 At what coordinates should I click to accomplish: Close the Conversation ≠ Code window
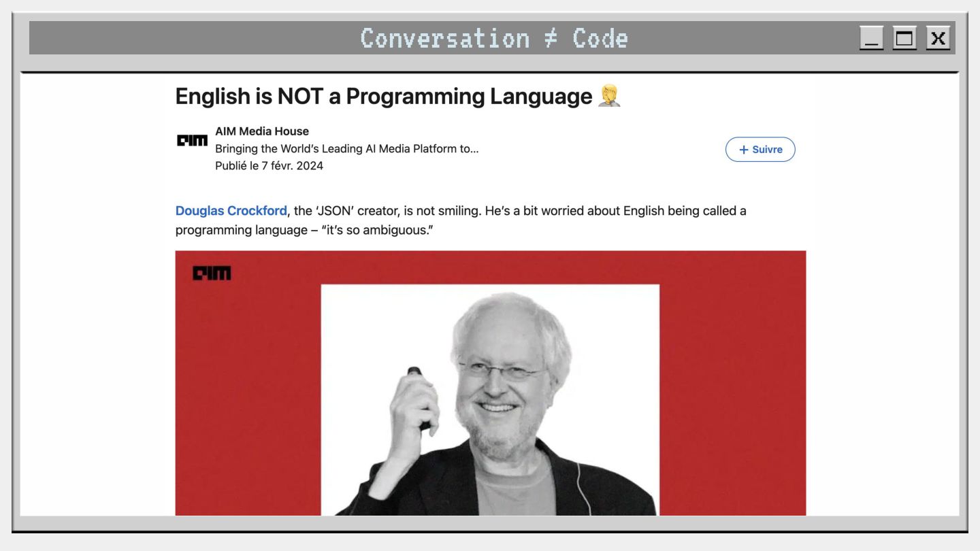[x=938, y=38]
